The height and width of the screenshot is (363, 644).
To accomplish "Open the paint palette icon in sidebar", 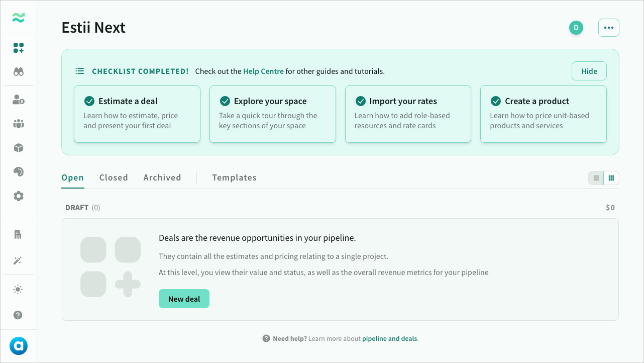I will point(19,172).
